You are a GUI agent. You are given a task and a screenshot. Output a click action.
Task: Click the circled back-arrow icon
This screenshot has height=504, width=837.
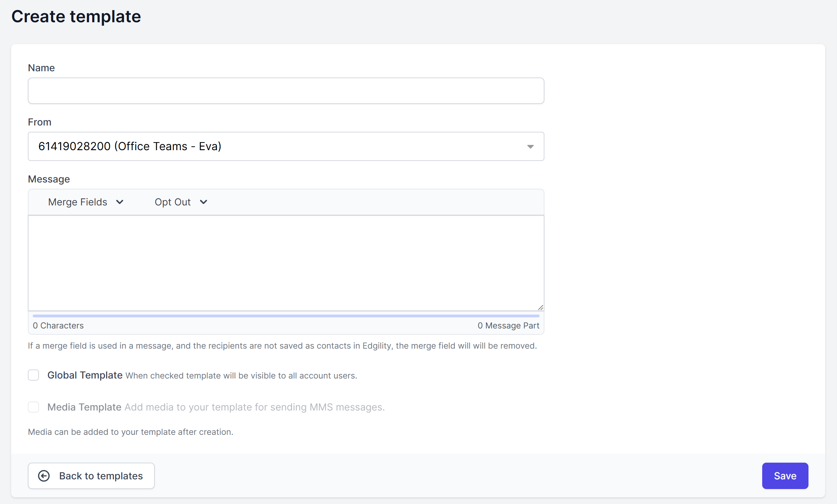click(x=44, y=476)
